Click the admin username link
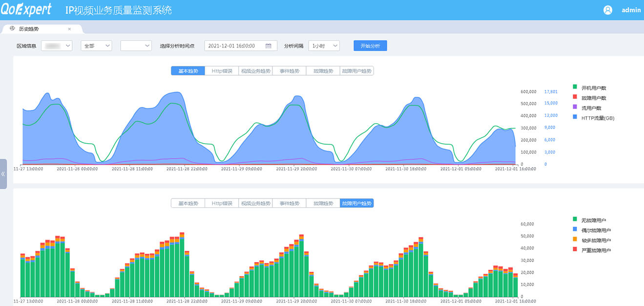The height and width of the screenshot is (306, 644). click(x=631, y=10)
